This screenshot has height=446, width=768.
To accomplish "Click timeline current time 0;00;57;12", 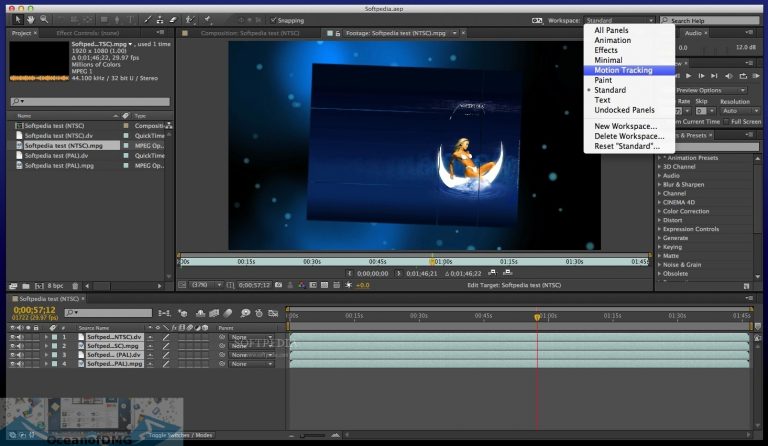I will click(34, 310).
